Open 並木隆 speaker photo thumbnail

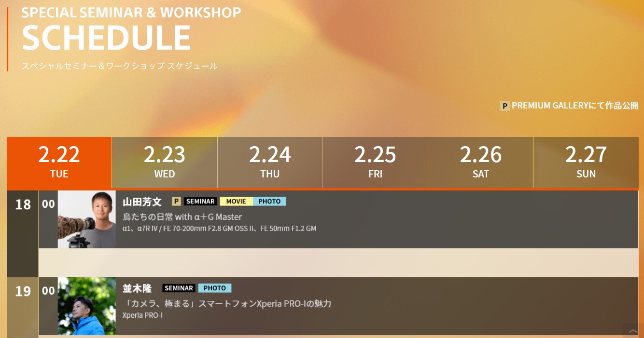point(87,306)
